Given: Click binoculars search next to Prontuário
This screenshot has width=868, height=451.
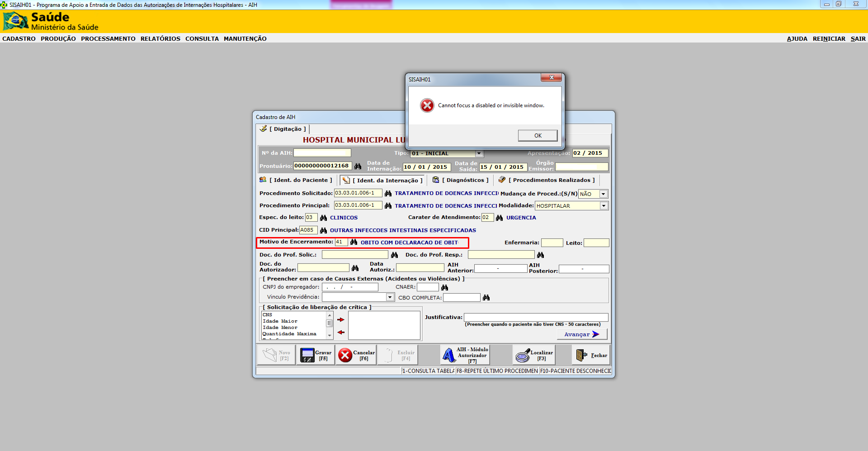Looking at the screenshot, I should coord(358,166).
